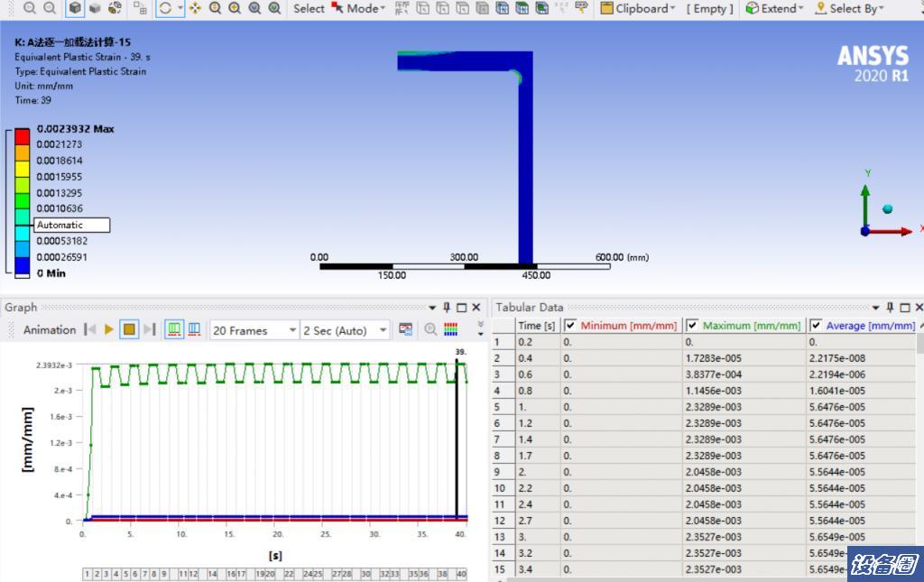Click the Extend selection icon
The height and width of the screenshot is (582, 924).
coord(752,8)
